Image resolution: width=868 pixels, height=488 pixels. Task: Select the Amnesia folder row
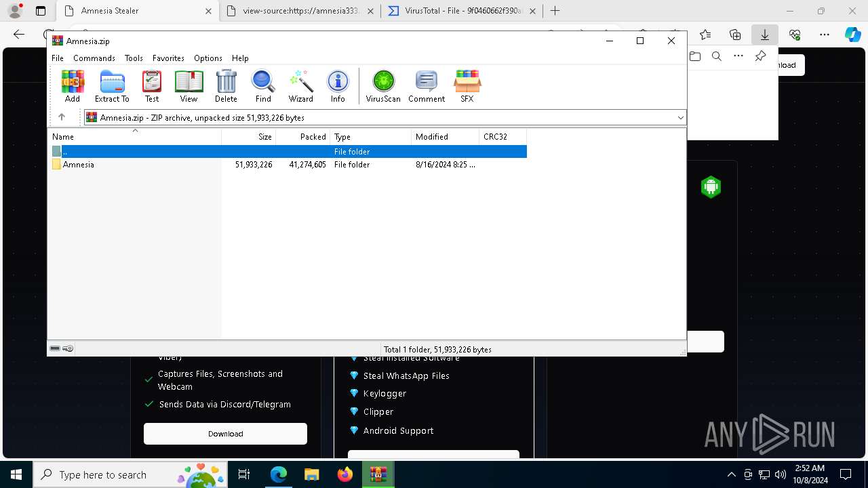tap(288, 165)
